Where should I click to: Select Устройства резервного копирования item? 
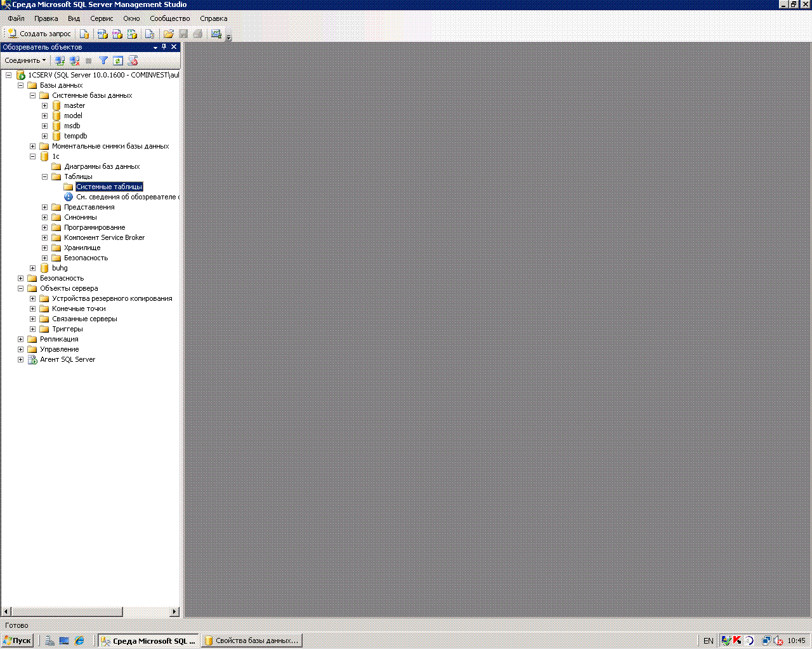pos(112,298)
